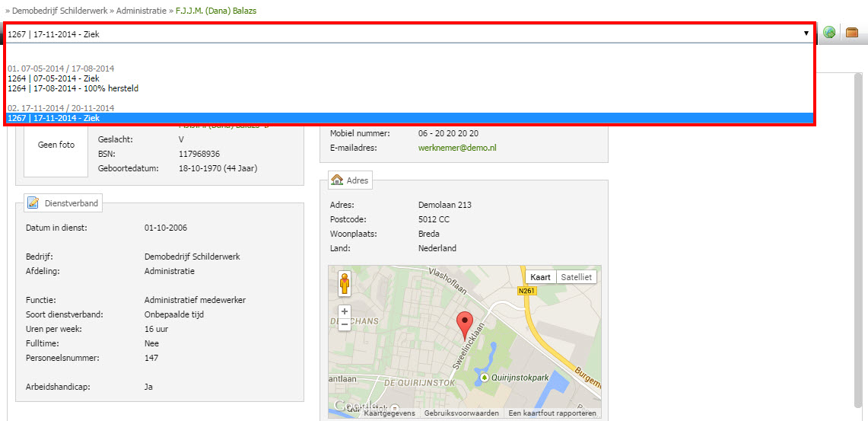Click the brown archive box icon

point(853,33)
